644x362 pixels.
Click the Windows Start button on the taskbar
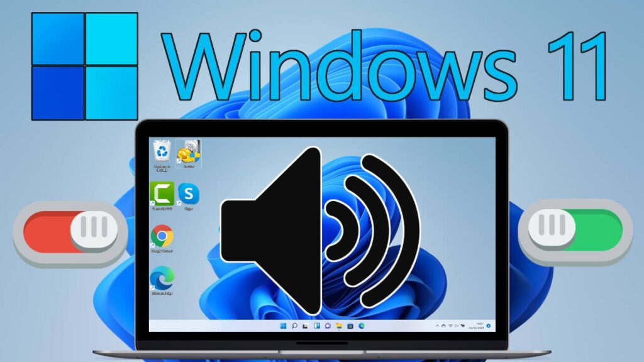(x=284, y=327)
